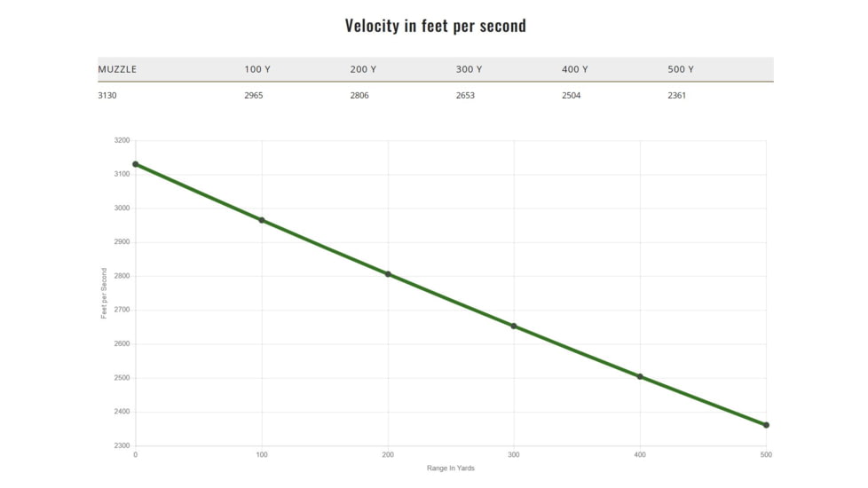Click the MUZZLE column header

tap(117, 69)
